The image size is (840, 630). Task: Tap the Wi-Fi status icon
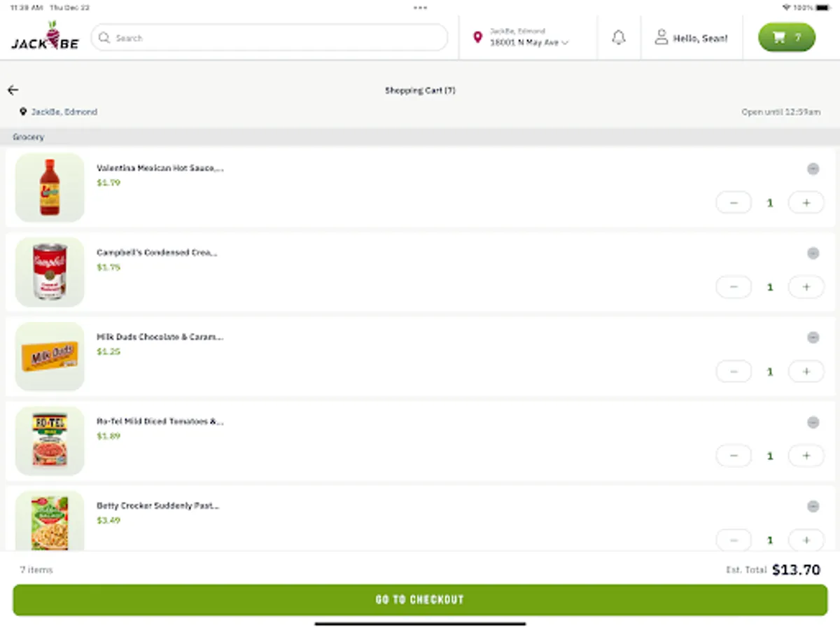pos(787,7)
